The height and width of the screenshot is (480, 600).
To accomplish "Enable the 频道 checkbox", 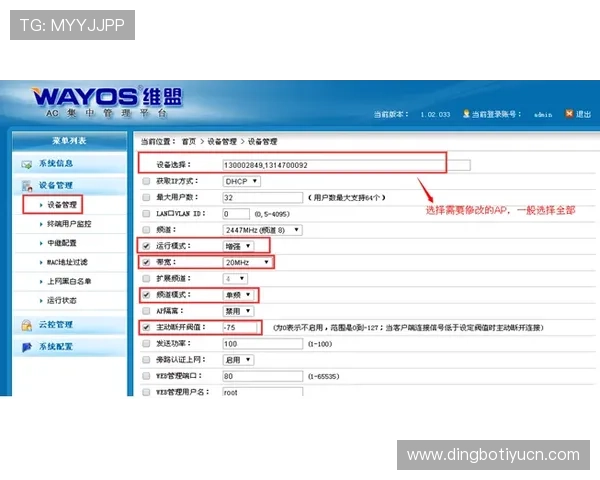I will (x=146, y=230).
